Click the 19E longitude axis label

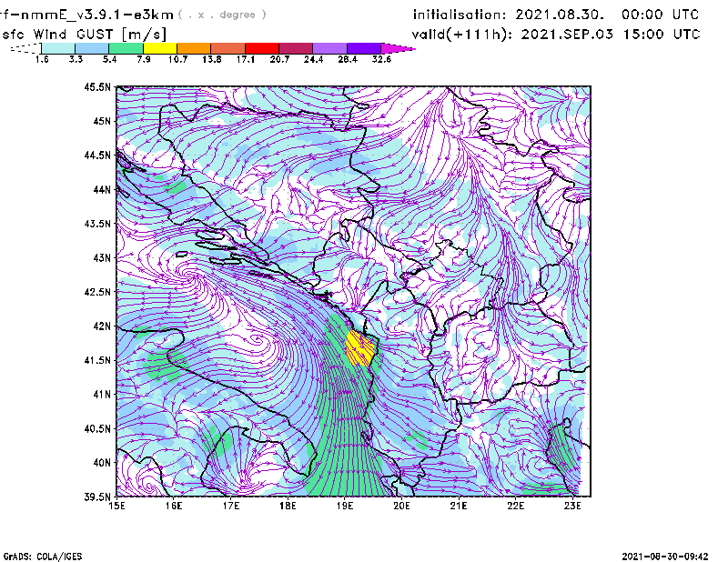(x=345, y=507)
